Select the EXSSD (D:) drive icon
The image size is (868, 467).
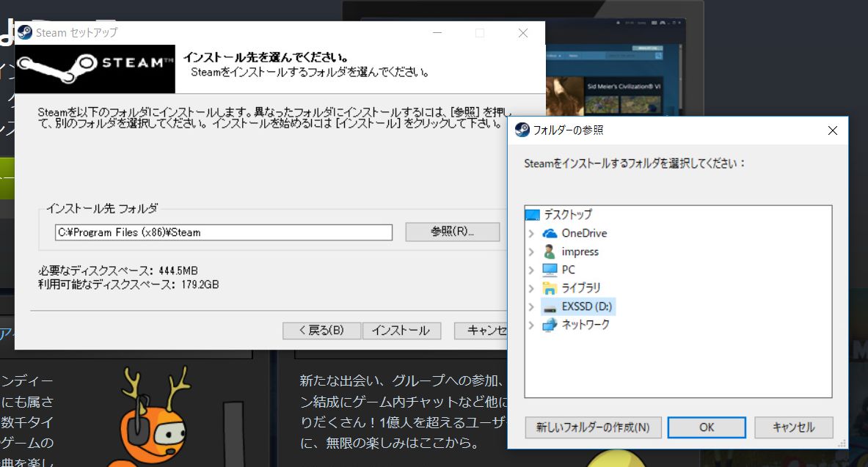coord(548,306)
